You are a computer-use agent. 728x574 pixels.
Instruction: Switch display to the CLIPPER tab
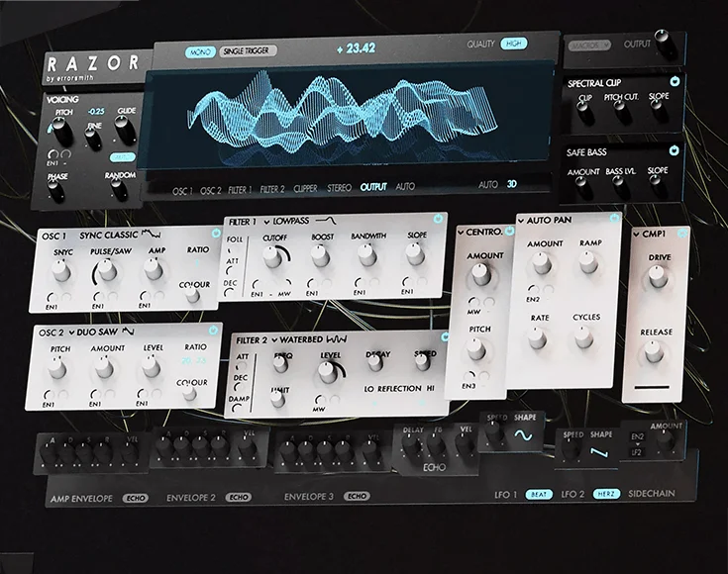point(305,188)
